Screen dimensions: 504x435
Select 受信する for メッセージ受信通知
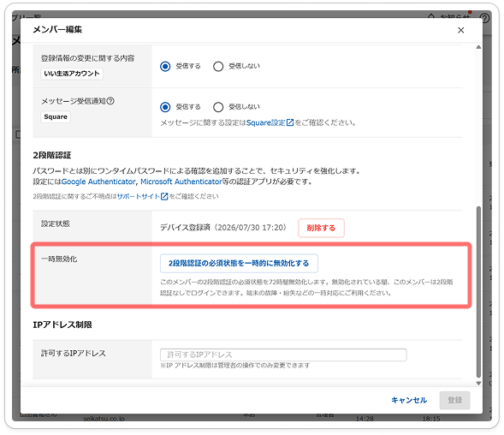[165, 107]
